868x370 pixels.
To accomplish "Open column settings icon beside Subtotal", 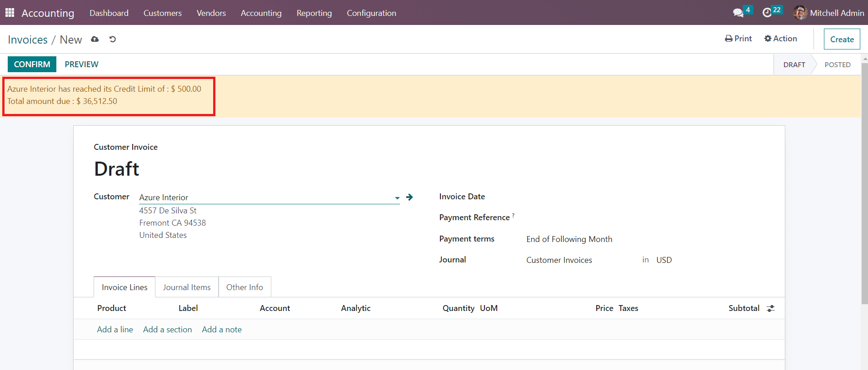I will pos(771,308).
